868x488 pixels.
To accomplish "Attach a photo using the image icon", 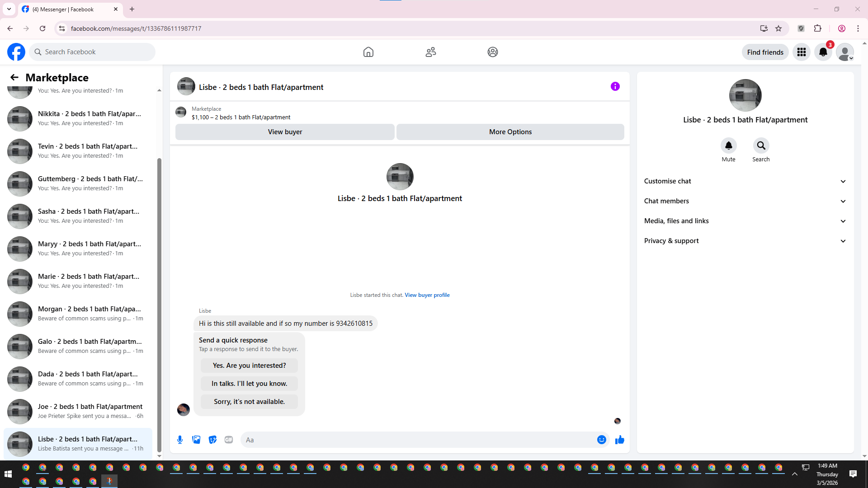I will click(196, 440).
